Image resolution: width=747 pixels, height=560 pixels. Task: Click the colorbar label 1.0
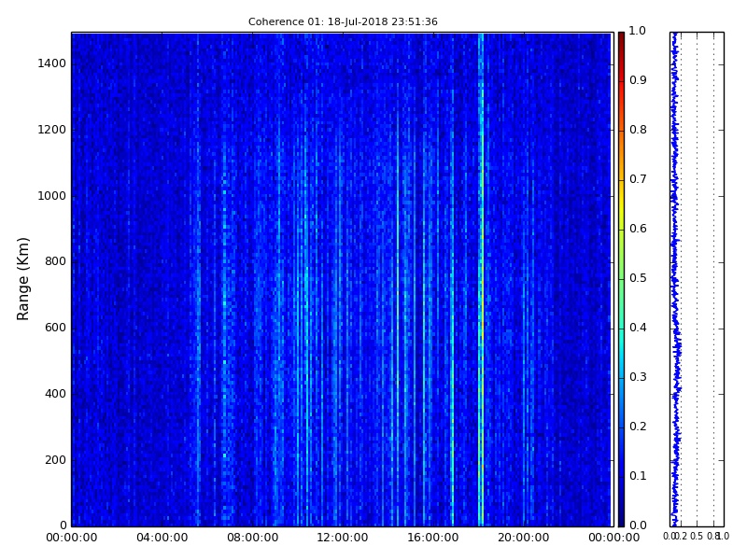click(638, 31)
